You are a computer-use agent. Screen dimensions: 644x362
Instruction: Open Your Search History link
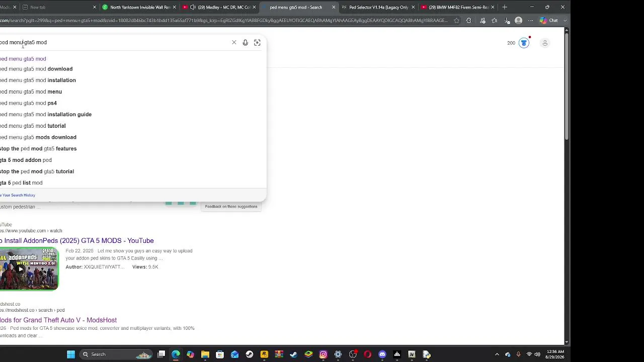18,195
